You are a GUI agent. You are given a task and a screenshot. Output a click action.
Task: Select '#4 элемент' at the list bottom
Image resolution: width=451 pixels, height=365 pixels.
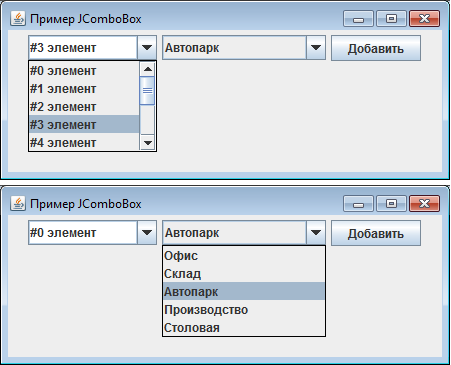[x=84, y=142]
